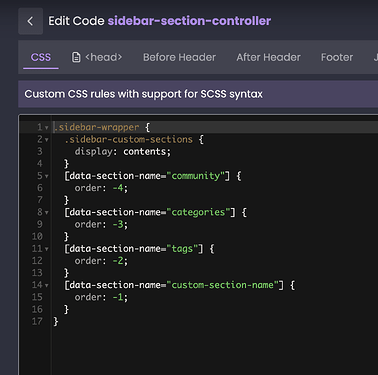
Task: Fold the categories rule on line 8
Action: 47,213
